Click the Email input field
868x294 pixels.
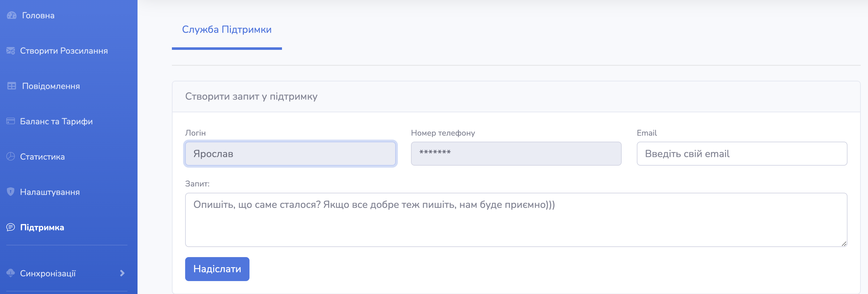pos(741,154)
